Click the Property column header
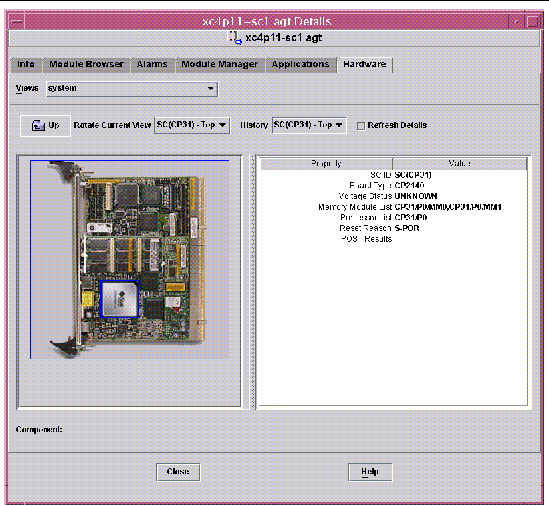 [x=326, y=164]
